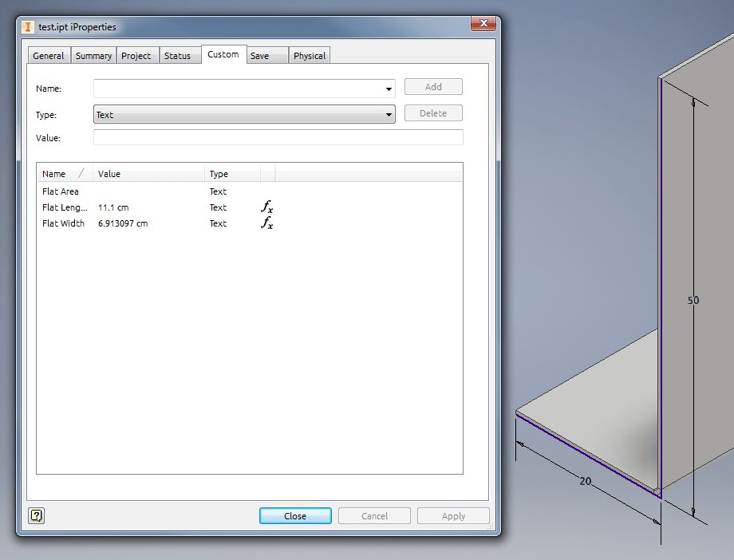This screenshot has height=560, width=734.
Task: Select the Project tab
Action: pyautogui.click(x=136, y=55)
